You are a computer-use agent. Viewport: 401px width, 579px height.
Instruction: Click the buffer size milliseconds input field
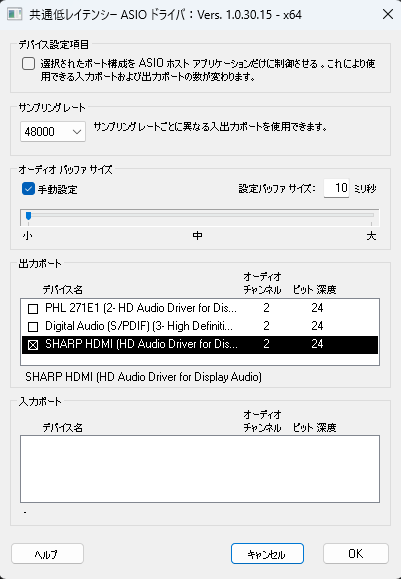[336, 188]
